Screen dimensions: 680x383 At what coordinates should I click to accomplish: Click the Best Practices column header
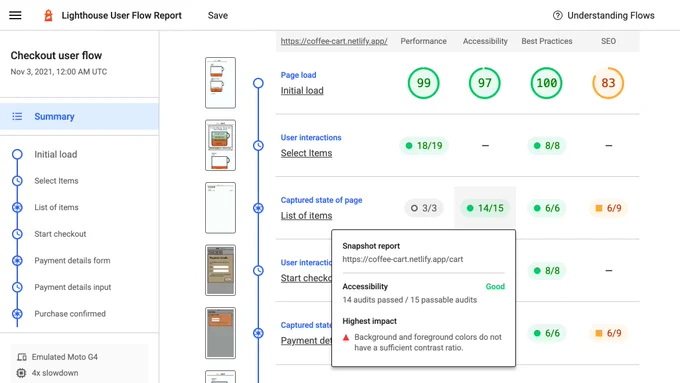point(547,41)
